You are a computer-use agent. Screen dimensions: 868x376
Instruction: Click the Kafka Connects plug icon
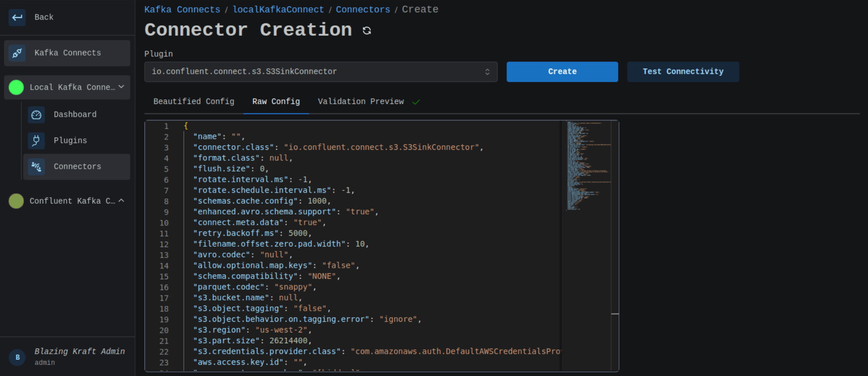pyautogui.click(x=17, y=53)
